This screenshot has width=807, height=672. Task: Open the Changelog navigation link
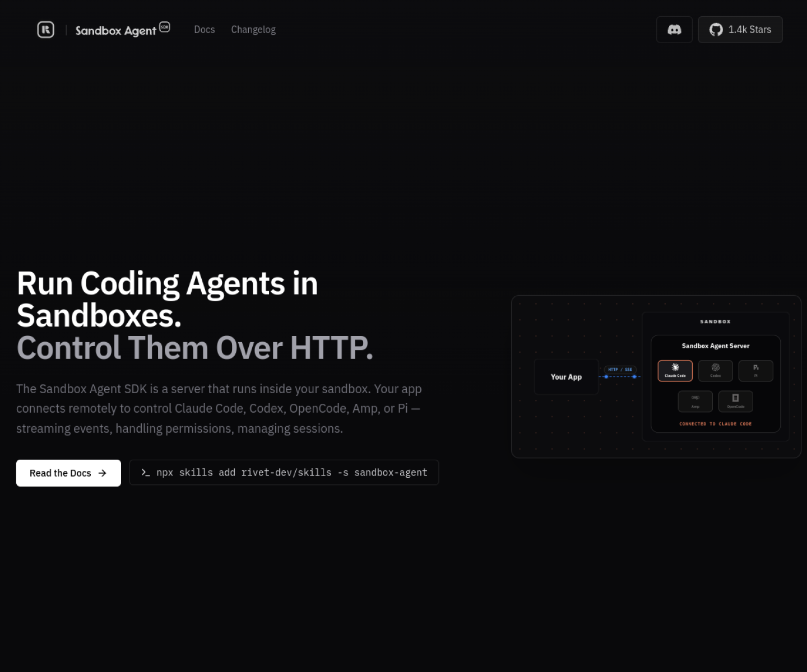pyautogui.click(x=253, y=30)
